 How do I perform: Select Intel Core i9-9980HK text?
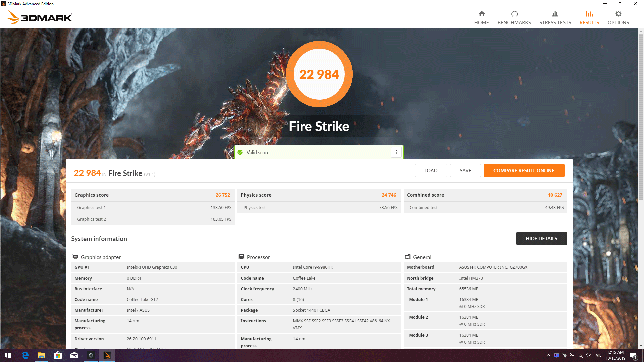(313, 267)
